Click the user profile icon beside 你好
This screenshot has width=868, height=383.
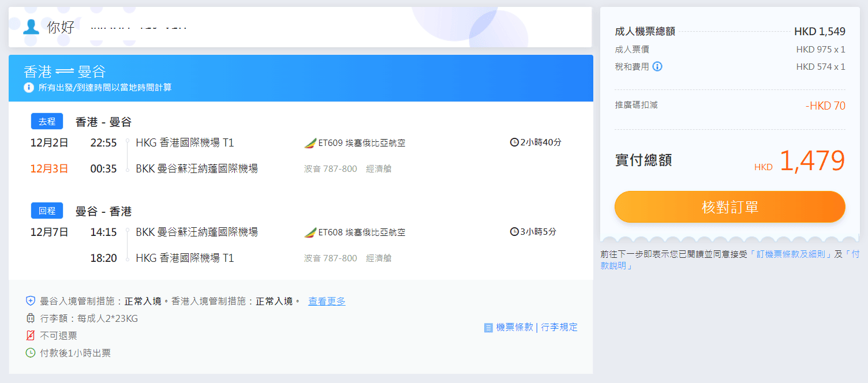[31, 27]
